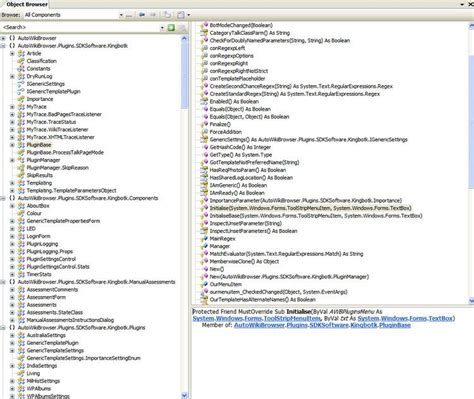474x399 pixels.
Task: Select PluginBase.ProcessTalkPageMode in tree
Action: (x=65, y=152)
